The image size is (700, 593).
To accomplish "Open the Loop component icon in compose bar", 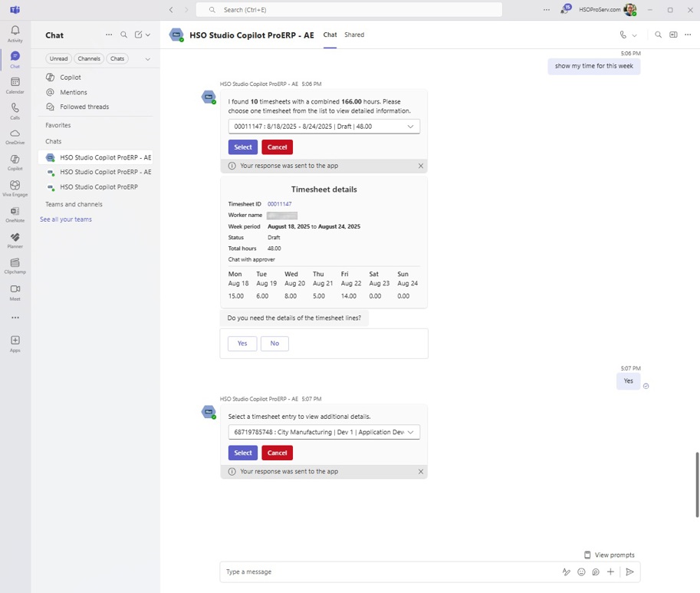I will (596, 572).
